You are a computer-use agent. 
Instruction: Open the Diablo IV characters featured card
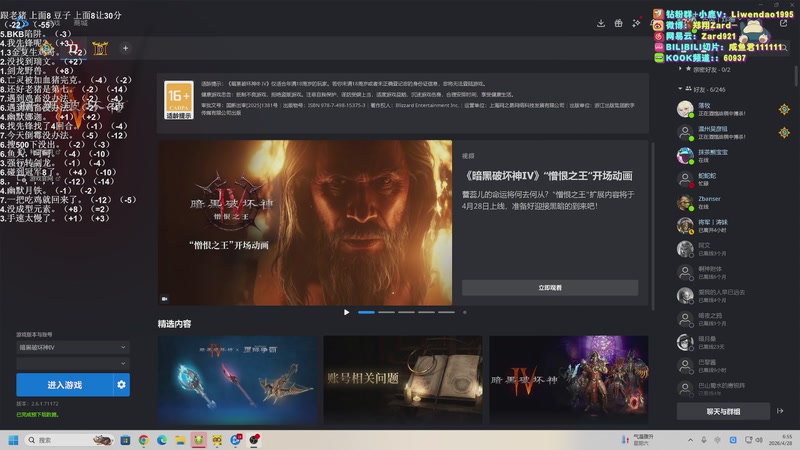569,380
